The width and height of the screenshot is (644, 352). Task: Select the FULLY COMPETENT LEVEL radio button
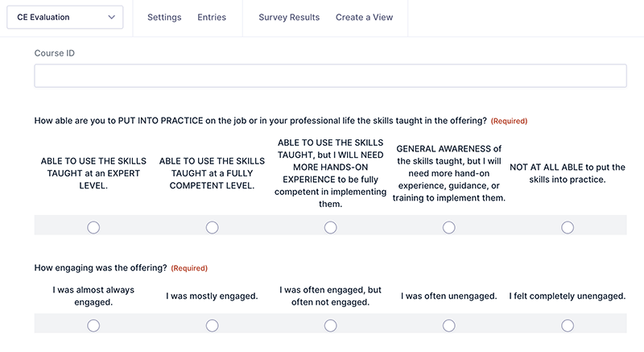(212, 228)
